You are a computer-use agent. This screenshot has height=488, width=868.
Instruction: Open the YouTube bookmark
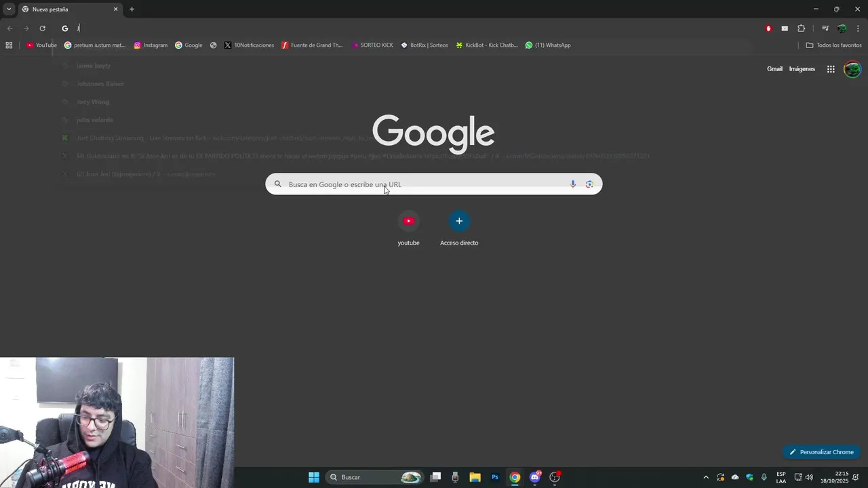click(x=41, y=45)
